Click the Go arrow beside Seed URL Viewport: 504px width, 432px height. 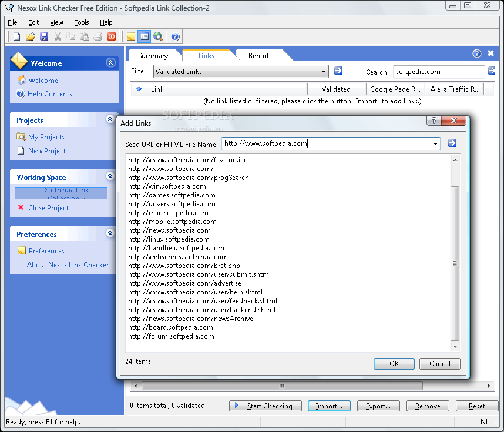click(x=452, y=143)
